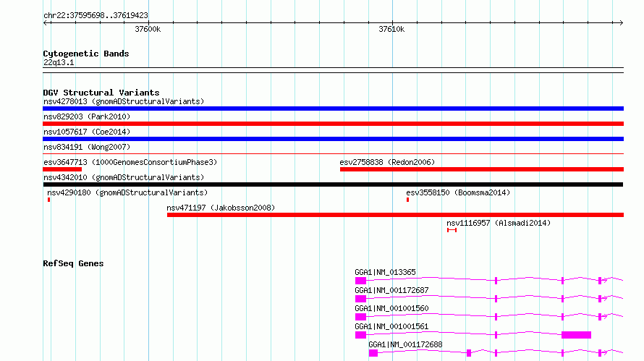Open variant nsv834191 (Wong2007) label
The image size is (644, 361).
point(87,147)
